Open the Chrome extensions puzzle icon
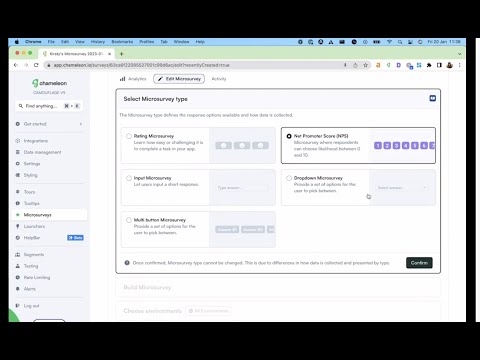 coord(429,65)
